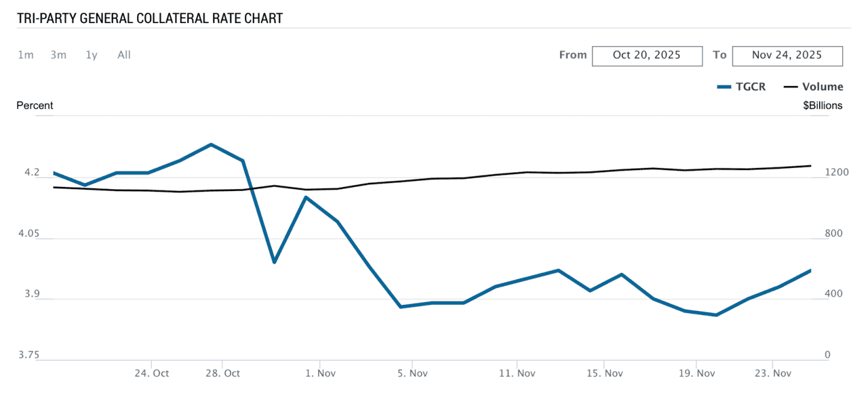This screenshot has height=397, width=868.
Task: Select the 1y time range
Action: pos(91,55)
